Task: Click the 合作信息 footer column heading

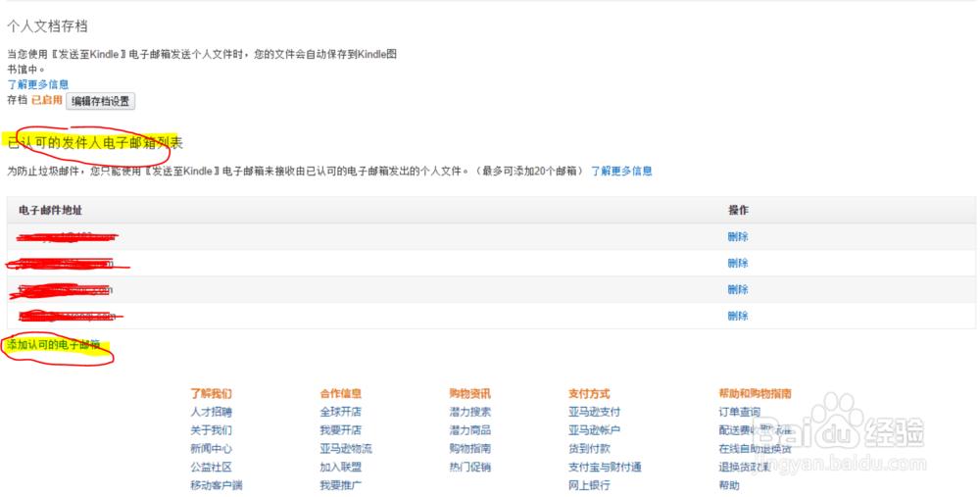Action: [341, 394]
